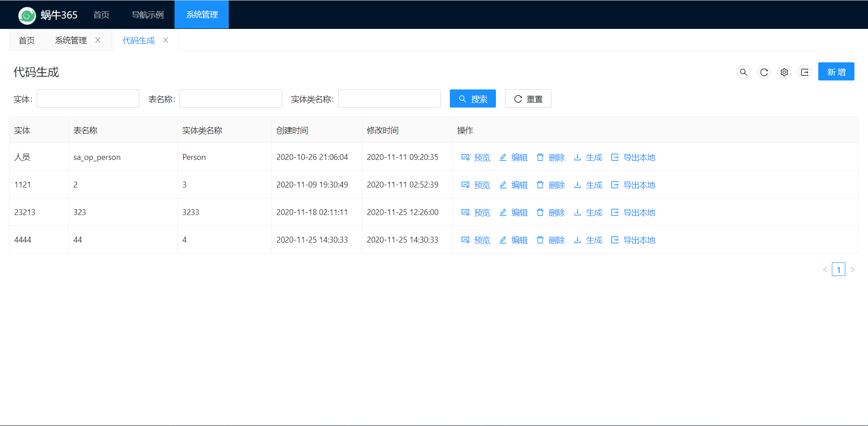
Task: Generate code for 1121 row
Action: pyautogui.click(x=588, y=185)
